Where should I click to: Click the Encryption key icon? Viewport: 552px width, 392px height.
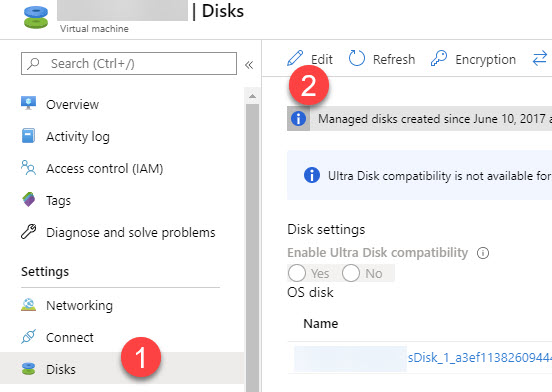[439, 58]
